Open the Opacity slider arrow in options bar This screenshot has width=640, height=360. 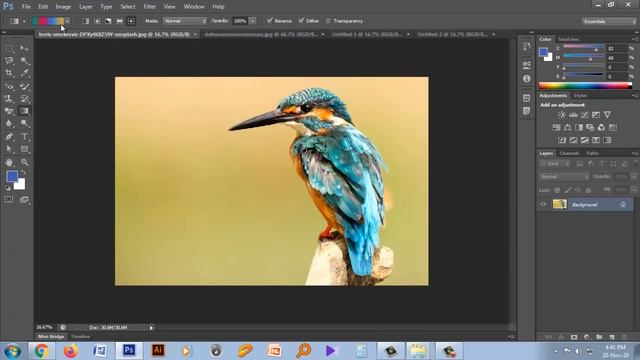click(x=253, y=21)
